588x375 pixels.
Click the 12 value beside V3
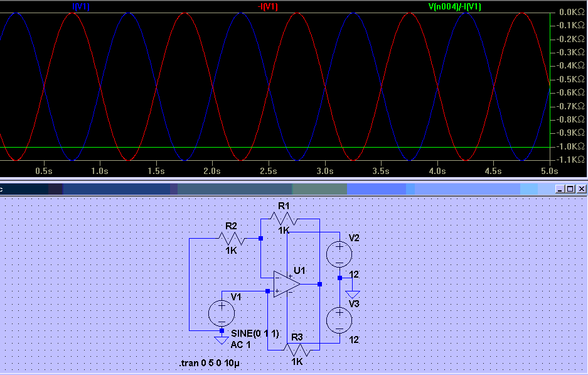click(354, 340)
